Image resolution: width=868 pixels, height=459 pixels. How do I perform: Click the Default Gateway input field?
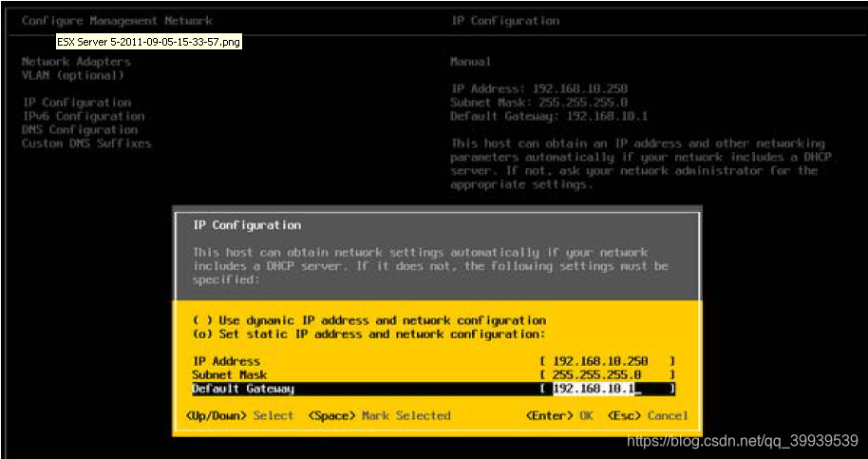point(607,389)
